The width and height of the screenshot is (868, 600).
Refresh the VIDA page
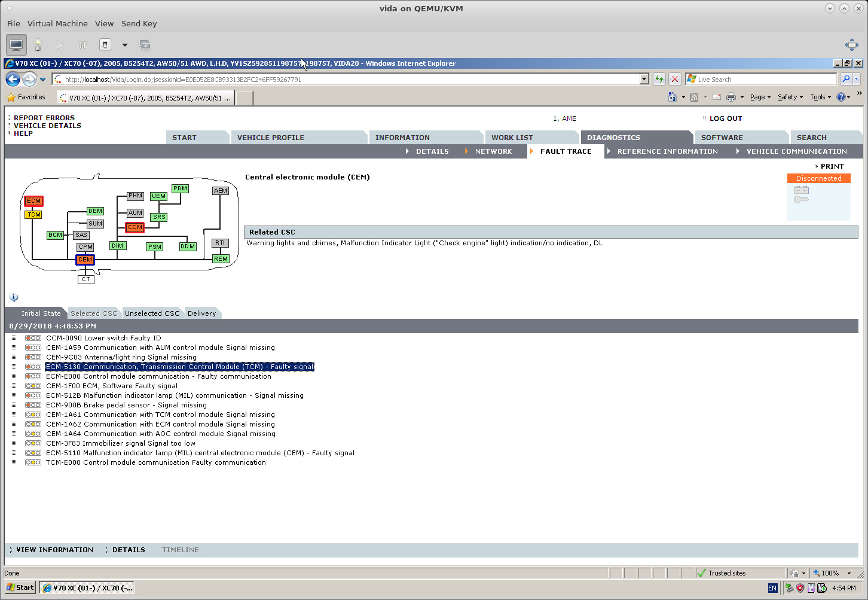pos(659,80)
